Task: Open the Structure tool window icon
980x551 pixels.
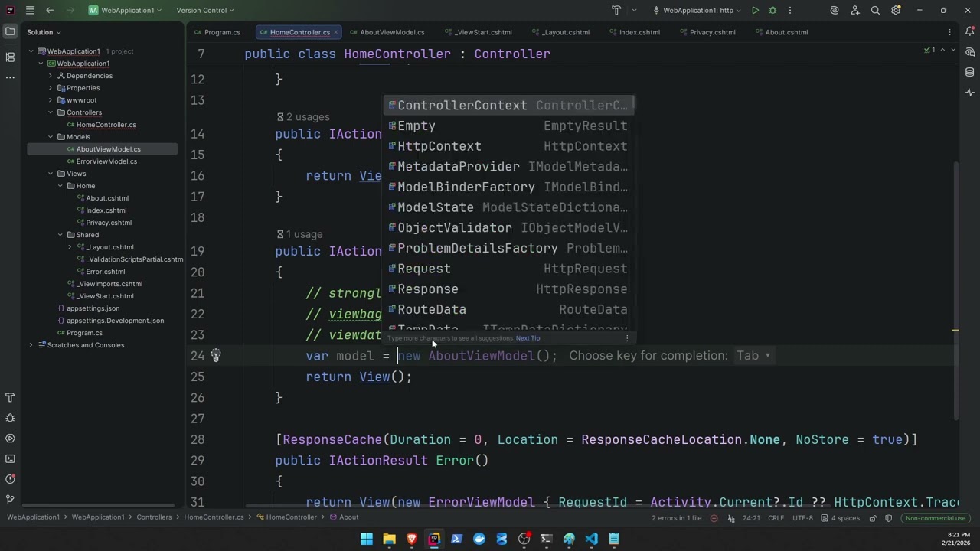Action: tap(10, 57)
